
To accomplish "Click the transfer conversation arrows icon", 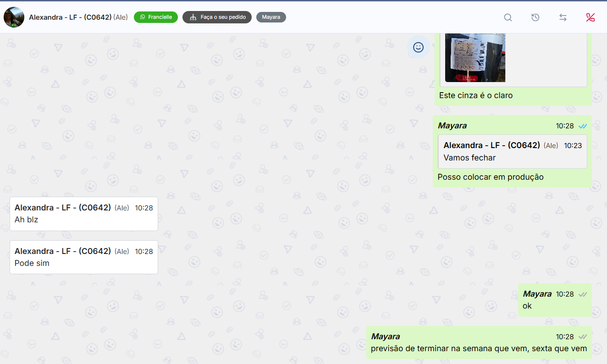I will pyautogui.click(x=563, y=17).
